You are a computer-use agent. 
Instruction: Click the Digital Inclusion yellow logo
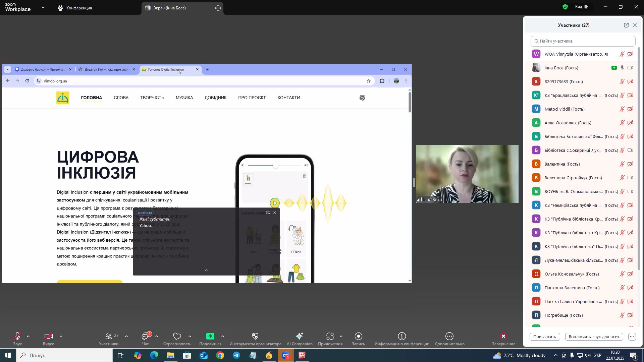click(x=63, y=98)
